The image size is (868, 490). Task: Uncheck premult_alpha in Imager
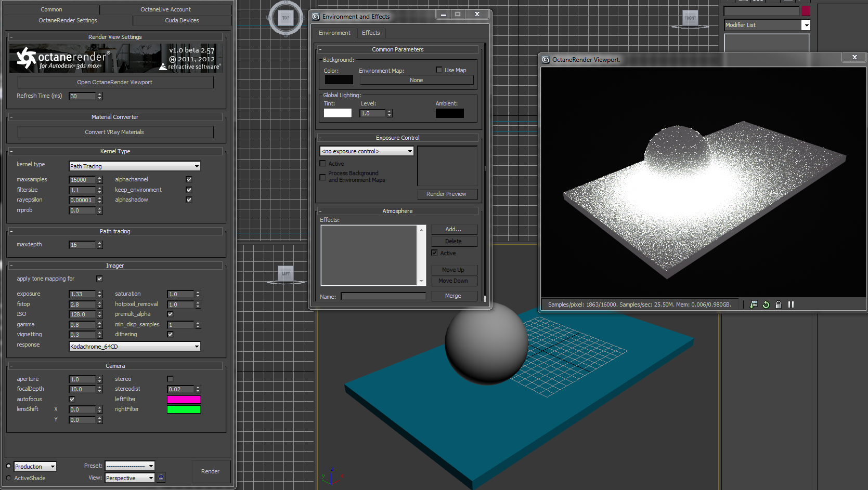[170, 314]
